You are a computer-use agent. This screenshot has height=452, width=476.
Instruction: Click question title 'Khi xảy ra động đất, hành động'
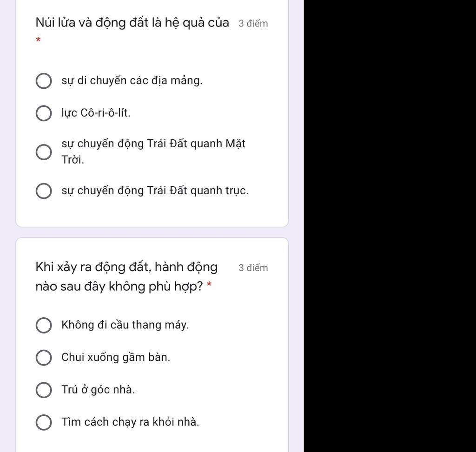point(126,268)
